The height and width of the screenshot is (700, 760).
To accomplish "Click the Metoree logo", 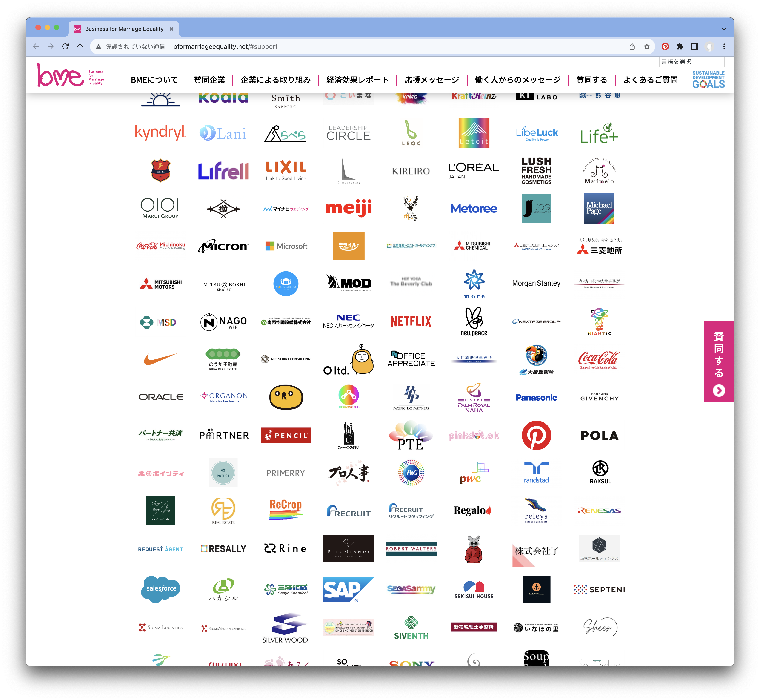I will [x=474, y=208].
